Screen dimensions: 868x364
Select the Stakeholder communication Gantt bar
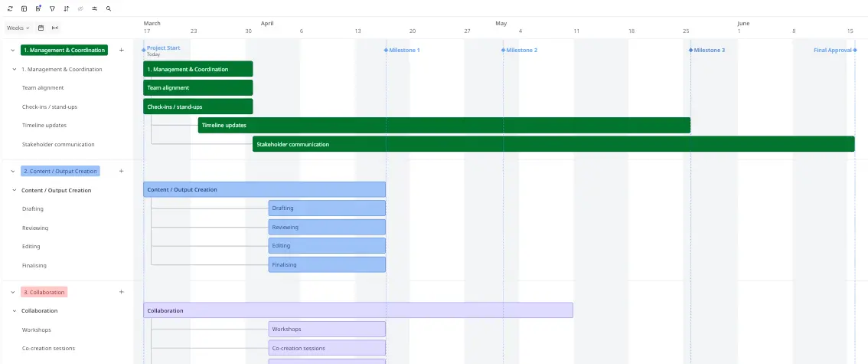[553, 144]
